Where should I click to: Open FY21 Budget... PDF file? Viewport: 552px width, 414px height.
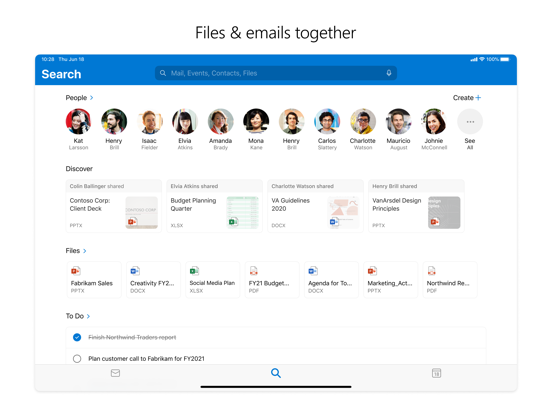pos(272,280)
